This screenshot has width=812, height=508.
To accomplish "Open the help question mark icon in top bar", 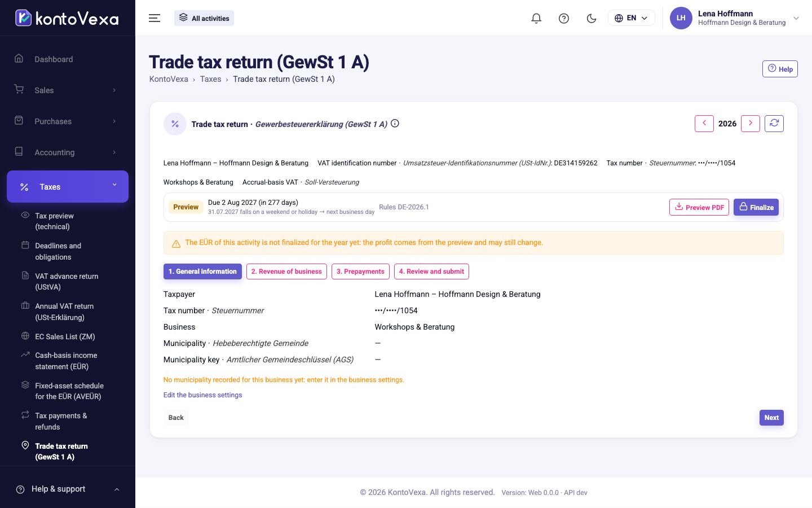I will point(564,18).
